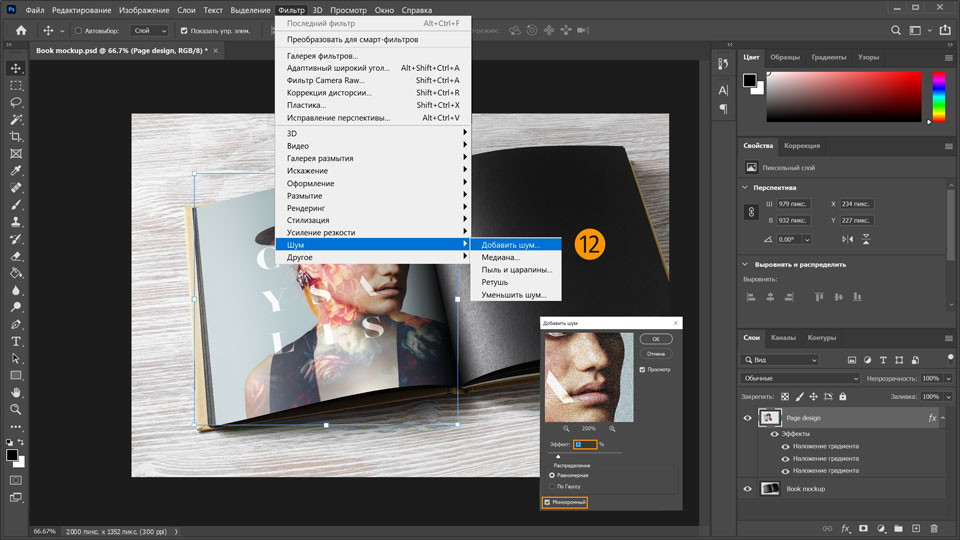Select the Move tool in the toolbar
The image size is (960, 540).
[16, 68]
